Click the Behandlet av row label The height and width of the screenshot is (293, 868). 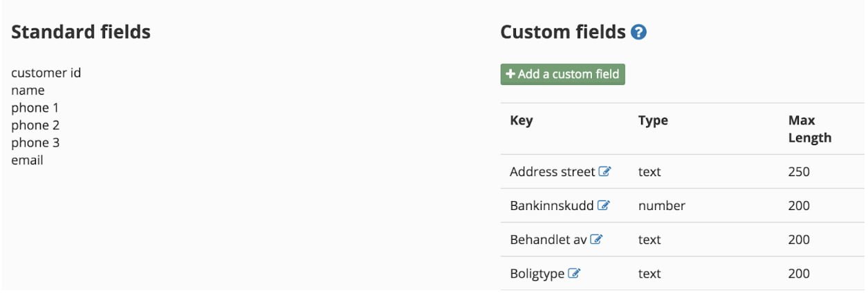[x=548, y=239]
